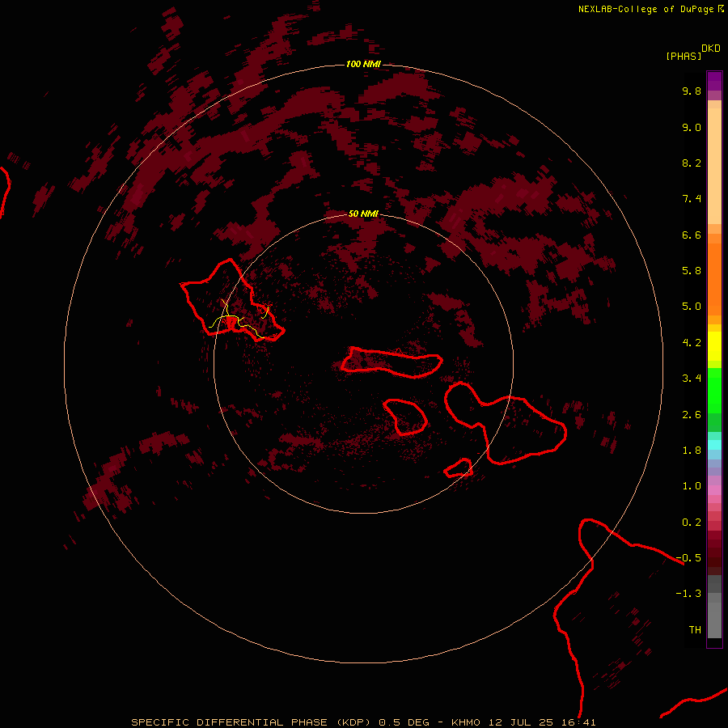The width and height of the screenshot is (728, 728).
Task: Click the Molokai island outline near radar center
Action: 392,362
